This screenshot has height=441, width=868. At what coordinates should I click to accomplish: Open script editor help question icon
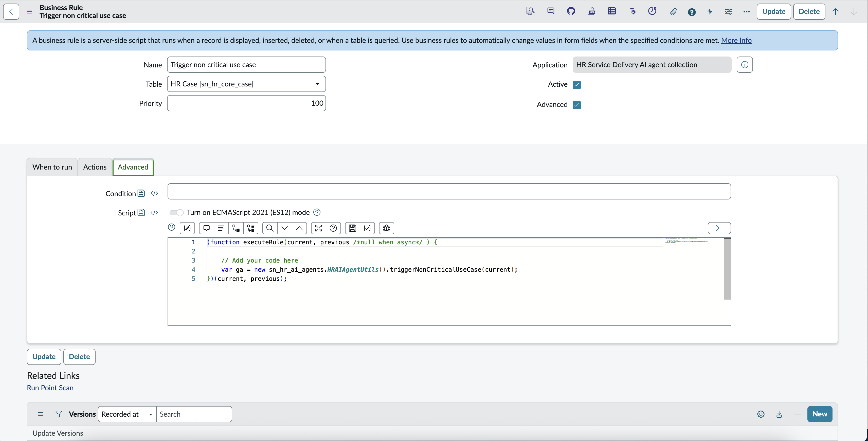point(333,228)
